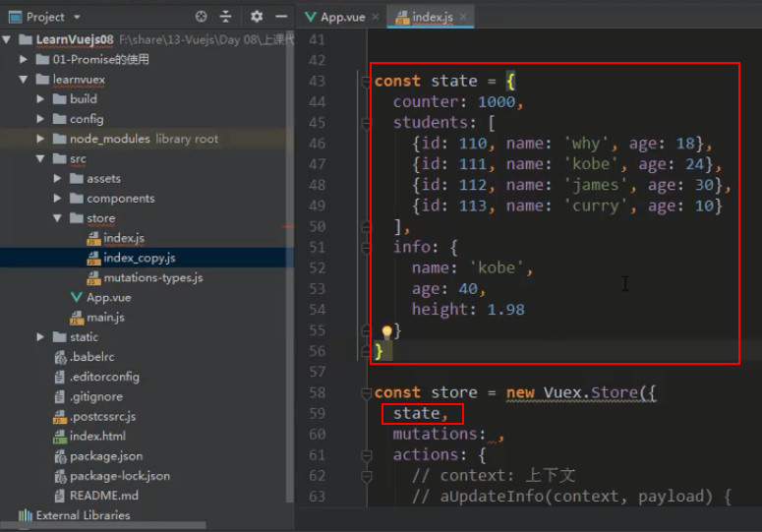This screenshot has width=762, height=532.
Task: Select the README.md file
Action: (104, 496)
